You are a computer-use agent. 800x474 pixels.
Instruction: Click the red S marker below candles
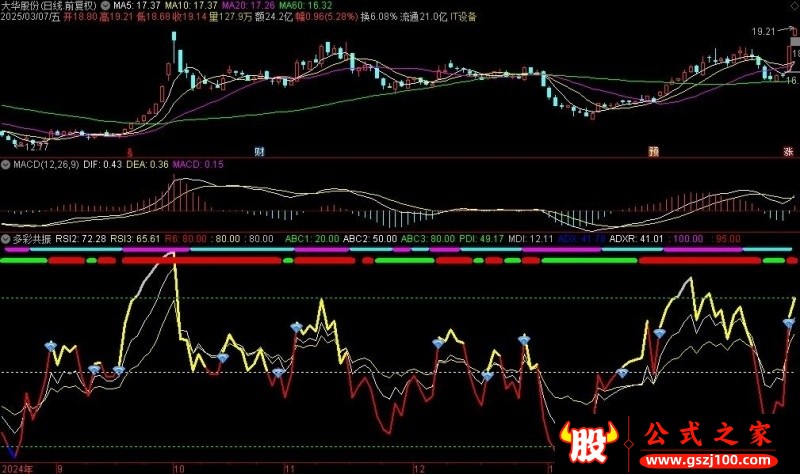click(130, 153)
